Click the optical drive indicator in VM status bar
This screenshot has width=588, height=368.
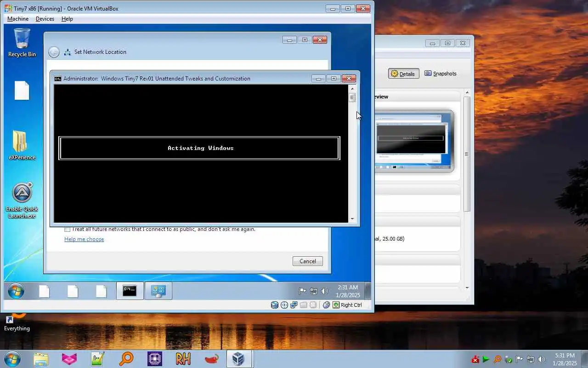(284, 305)
